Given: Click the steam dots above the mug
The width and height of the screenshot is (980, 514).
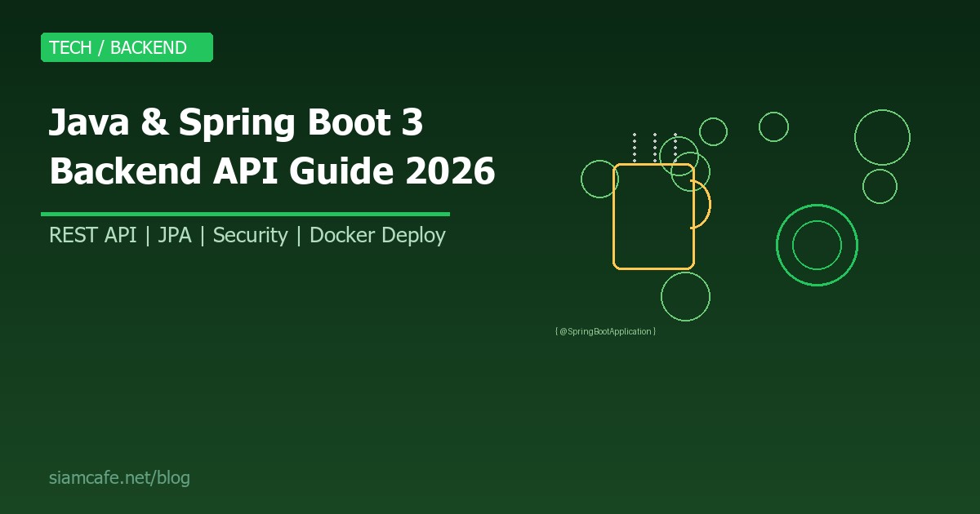Looking at the screenshot, I should [x=653, y=147].
